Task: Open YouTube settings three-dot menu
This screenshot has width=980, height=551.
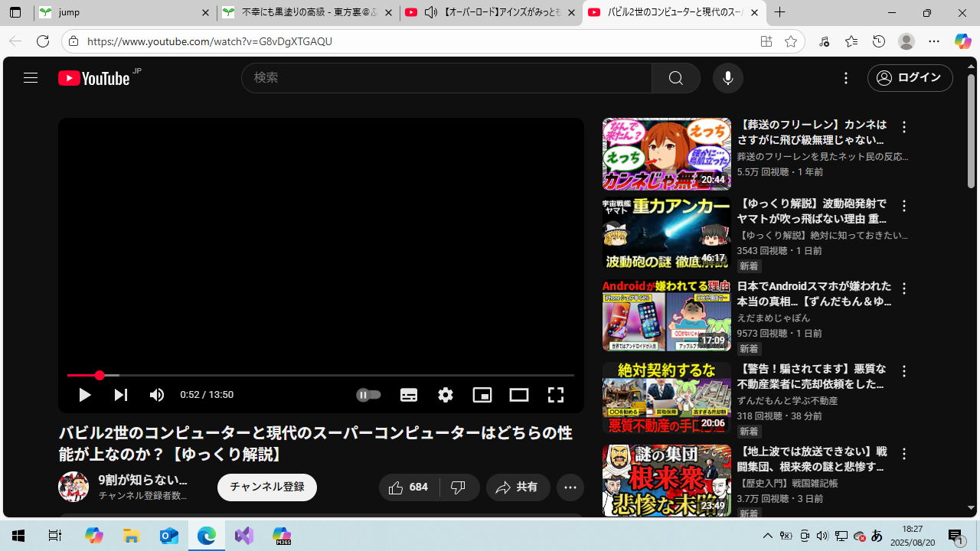Action: [846, 78]
